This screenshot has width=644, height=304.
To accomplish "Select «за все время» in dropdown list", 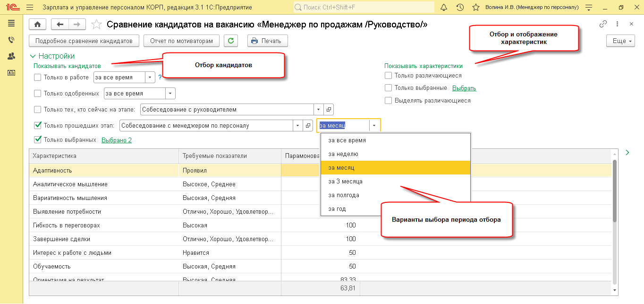I will [x=395, y=140].
